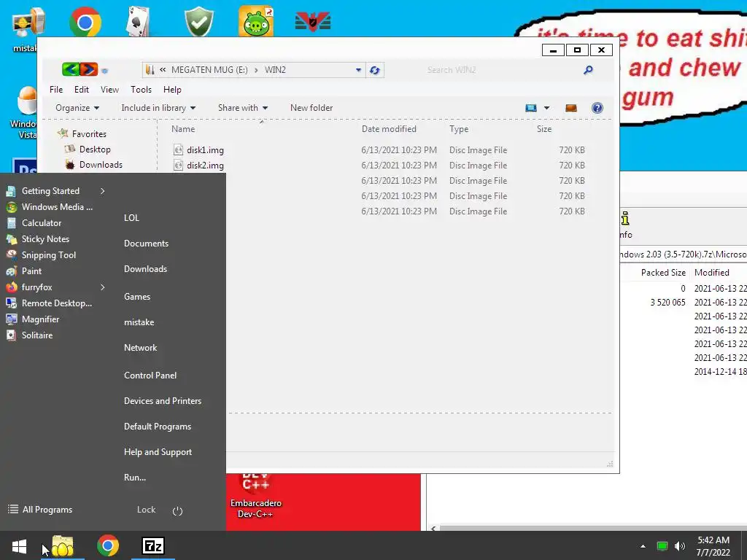Switch to 7-Zip on the taskbar
Screen dimensions: 747x560
(x=153, y=545)
